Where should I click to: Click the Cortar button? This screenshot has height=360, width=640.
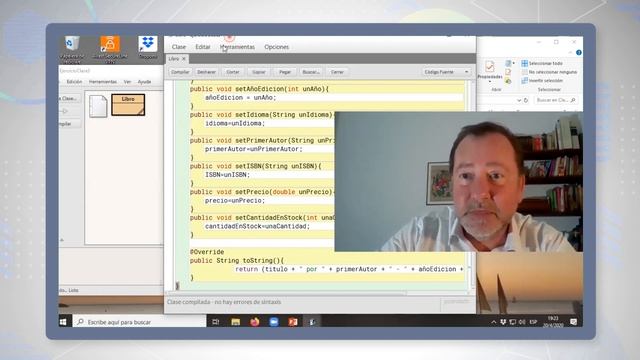point(232,72)
